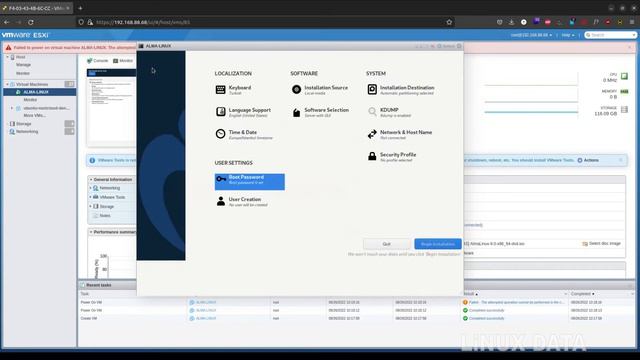This screenshot has width=640, height=360.
Task: Click Storage usage icon
Action: pos(624,109)
